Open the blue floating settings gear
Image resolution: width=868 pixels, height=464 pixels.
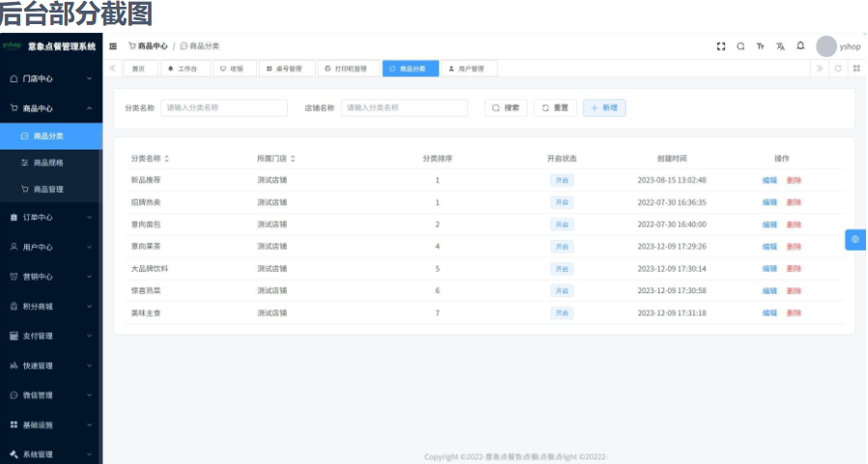point(855,239)
